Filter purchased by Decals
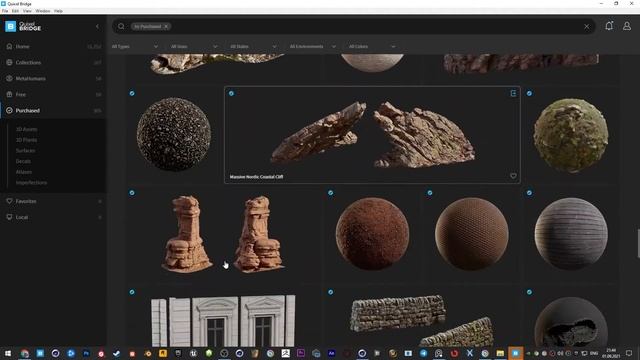Image resolution: width=640 pixels, height=360 pixels. tap(23, 161)
